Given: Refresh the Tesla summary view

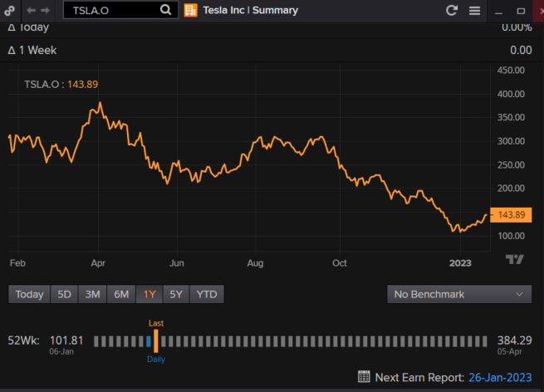Looking at the screenshot, I should click(x=451, y=11).
